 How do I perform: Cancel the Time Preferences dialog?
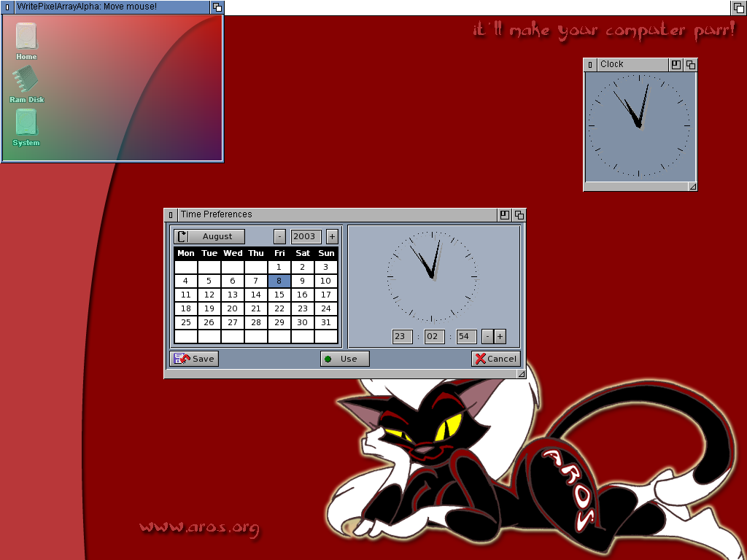(x=496, y=359)
